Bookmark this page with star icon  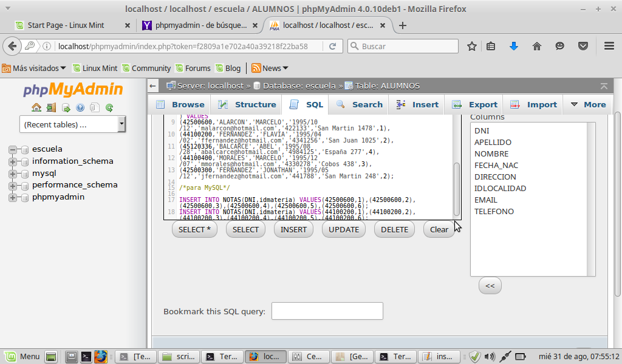472,46
